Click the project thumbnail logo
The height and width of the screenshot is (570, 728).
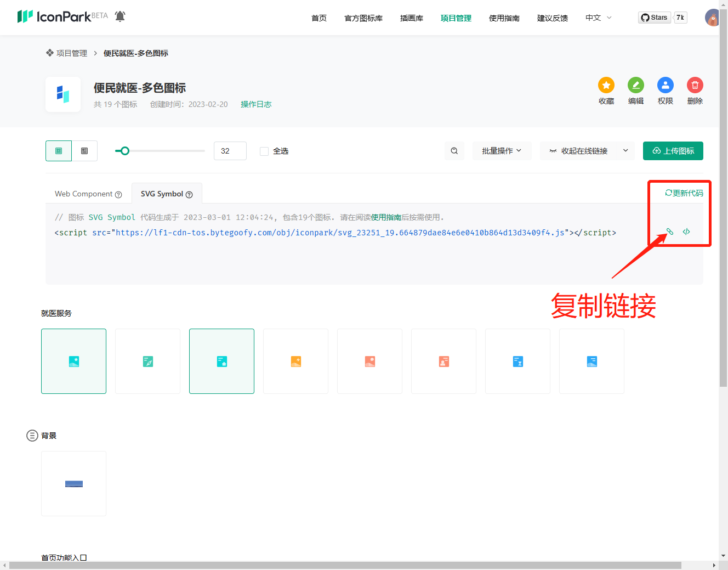pos(63,94)
